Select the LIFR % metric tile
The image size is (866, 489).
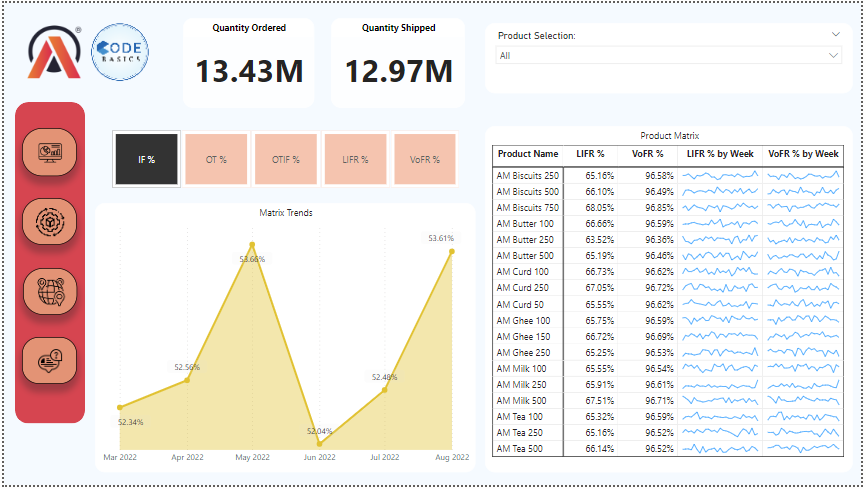[355, 159]
